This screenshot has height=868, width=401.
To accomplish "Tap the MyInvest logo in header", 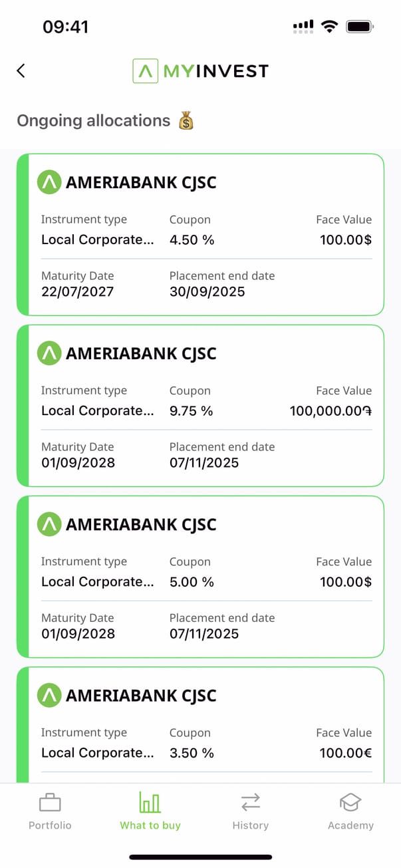I will pyautogui.click(x=200, y=71).
